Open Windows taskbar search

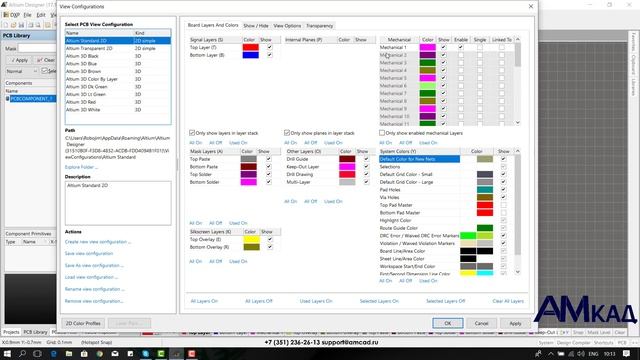tap(22, 353)
